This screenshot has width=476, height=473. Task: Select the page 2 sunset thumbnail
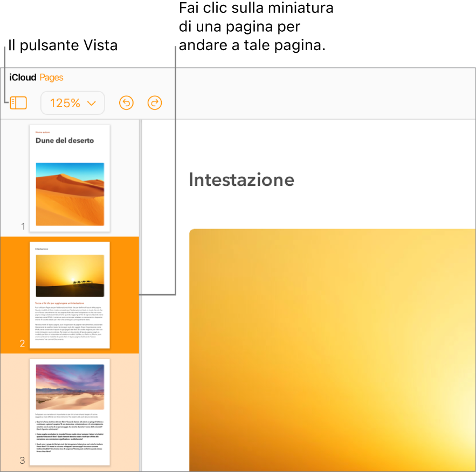tap(70, 295)
